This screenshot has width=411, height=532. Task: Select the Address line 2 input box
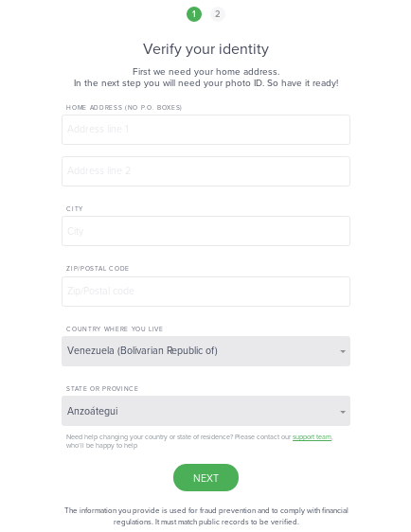click(205, 171)
